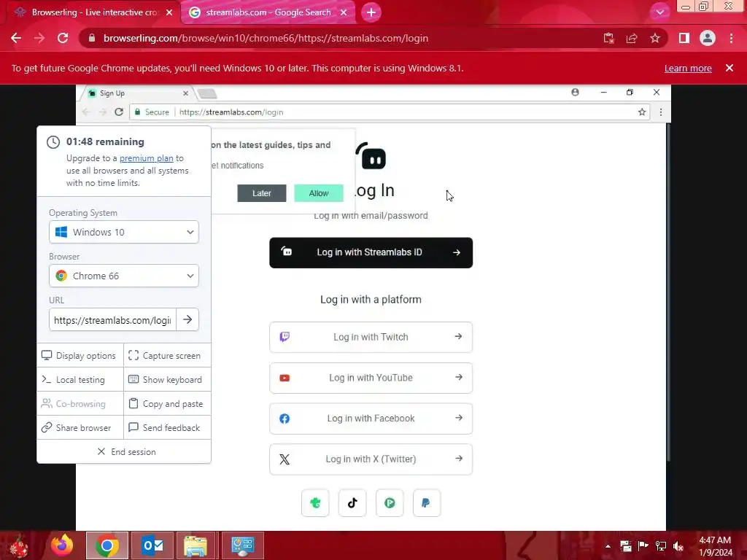Bookmark page with outer Chrome star icon
This screenshot has height=560, width=747.
coord(655,38)
